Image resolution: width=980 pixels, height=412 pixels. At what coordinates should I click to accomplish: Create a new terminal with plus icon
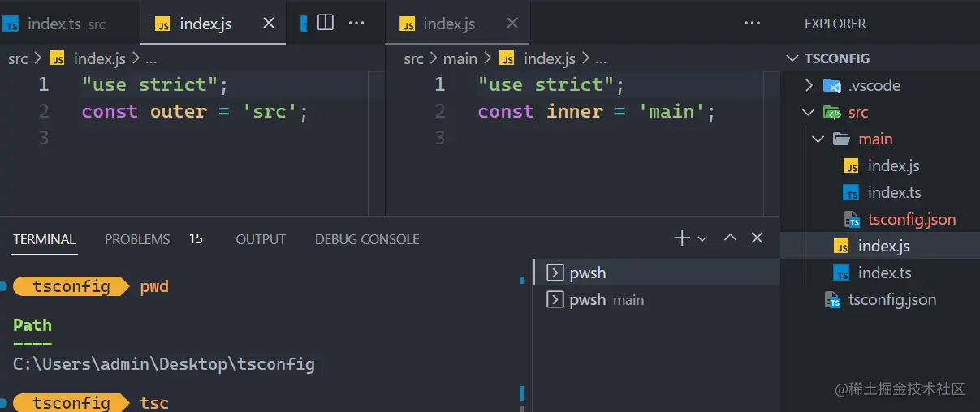682,238
